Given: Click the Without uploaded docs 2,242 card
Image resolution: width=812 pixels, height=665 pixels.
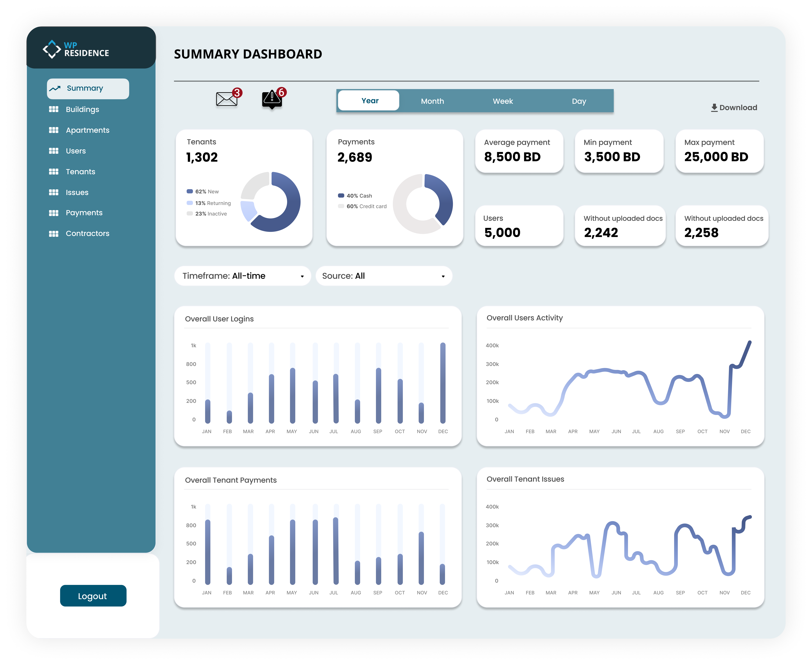Looking at the screenshot, I should pos(620,226).
